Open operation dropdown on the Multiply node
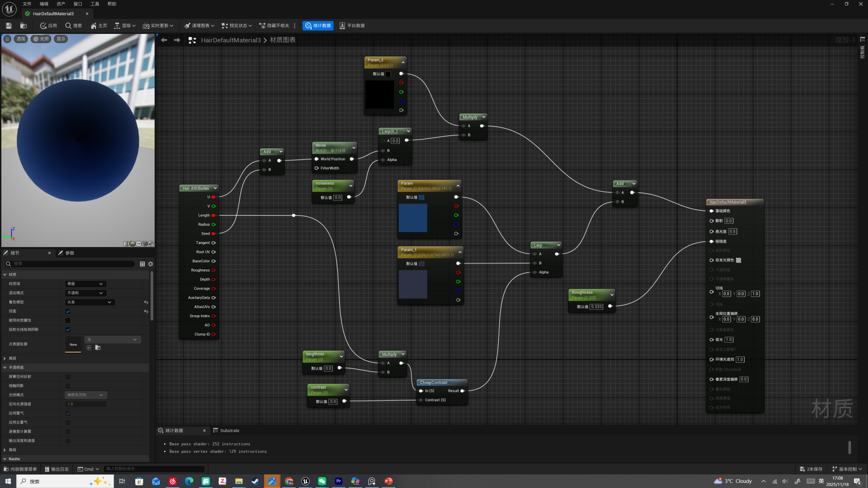The width and height of the screenshot is (868, 488). [x=483, y=117]
